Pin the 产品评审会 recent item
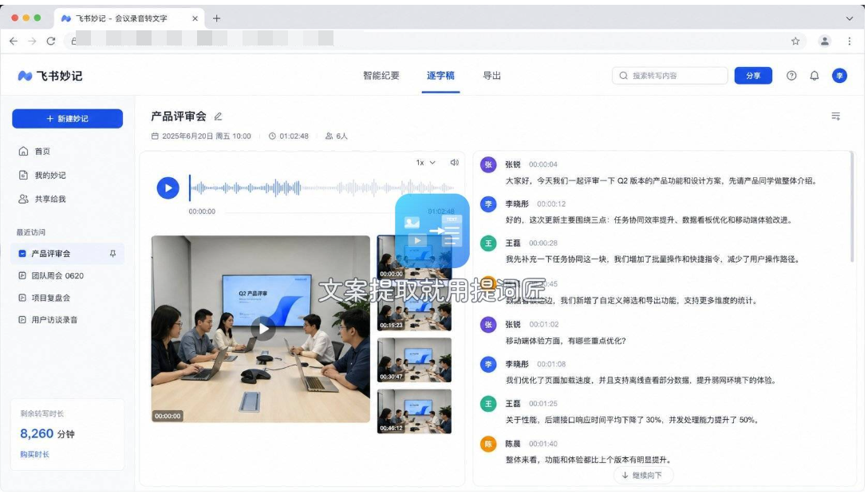 tap(112, 254)
